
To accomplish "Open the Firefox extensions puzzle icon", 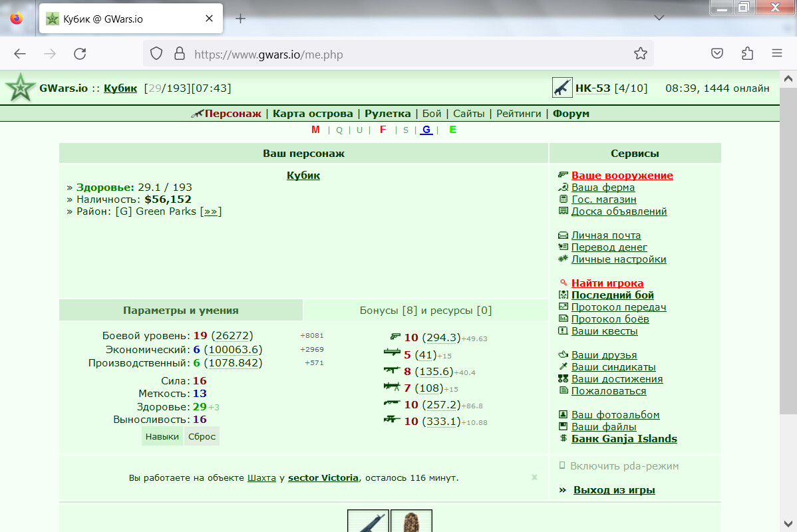I will pyautogui.click(x=747, y=53).
